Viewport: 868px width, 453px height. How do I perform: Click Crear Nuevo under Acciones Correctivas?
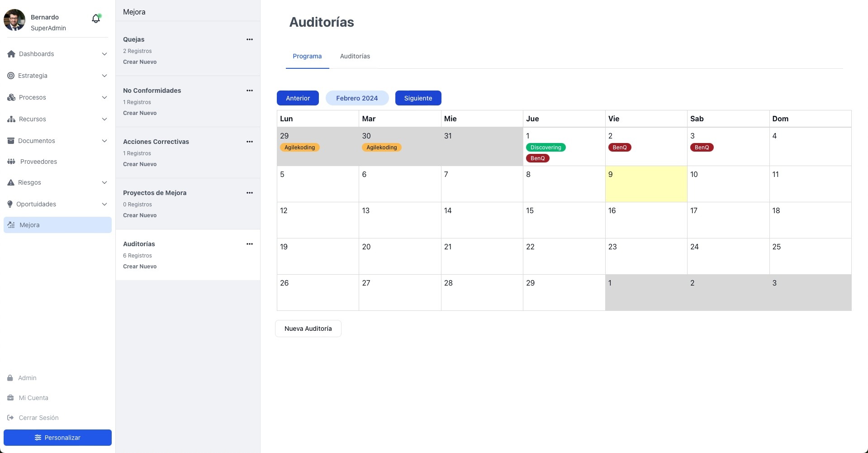coord(140,164)
